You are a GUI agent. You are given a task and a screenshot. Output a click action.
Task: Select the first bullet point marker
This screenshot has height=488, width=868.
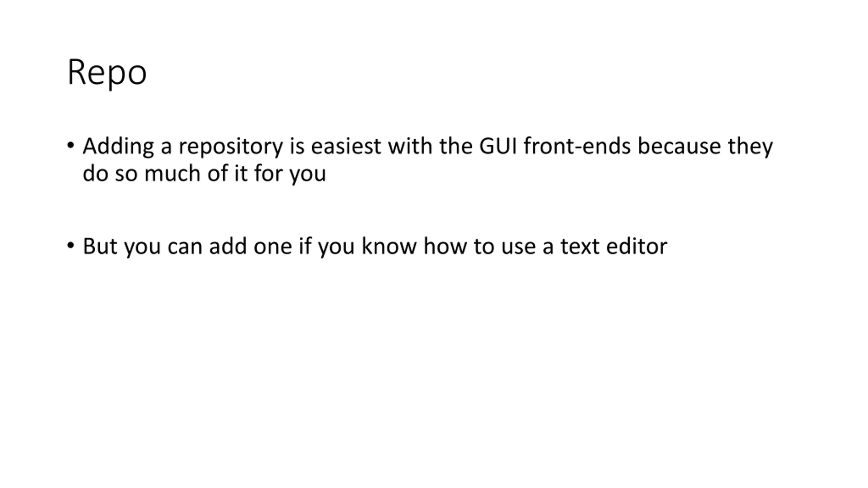[x=71, y=145]
